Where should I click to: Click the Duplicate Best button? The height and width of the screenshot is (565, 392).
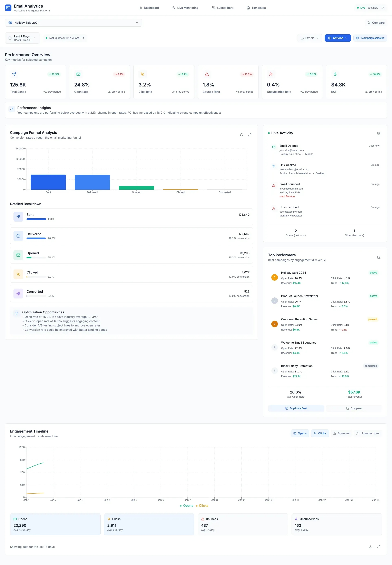tap(296, 408)
